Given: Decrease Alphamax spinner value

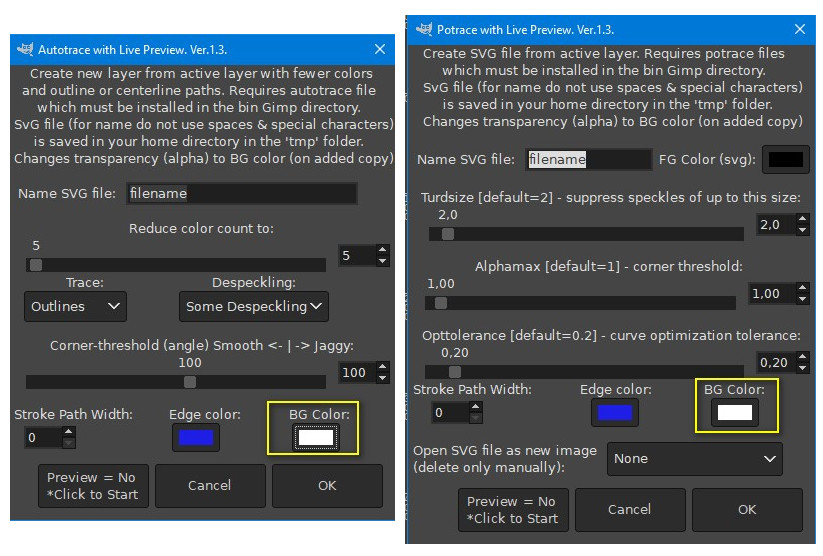Looking at the screenshot, I should pos(802,299).
